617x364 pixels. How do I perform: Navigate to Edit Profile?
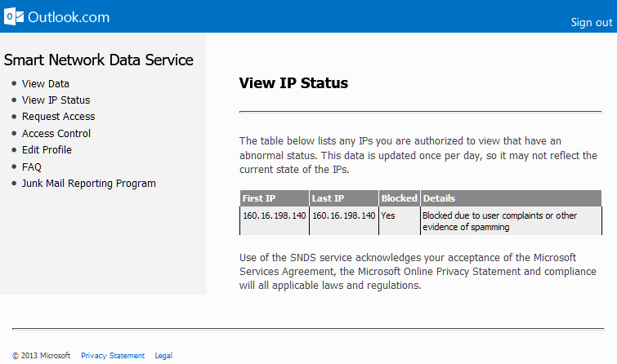[x=47, y=150]
